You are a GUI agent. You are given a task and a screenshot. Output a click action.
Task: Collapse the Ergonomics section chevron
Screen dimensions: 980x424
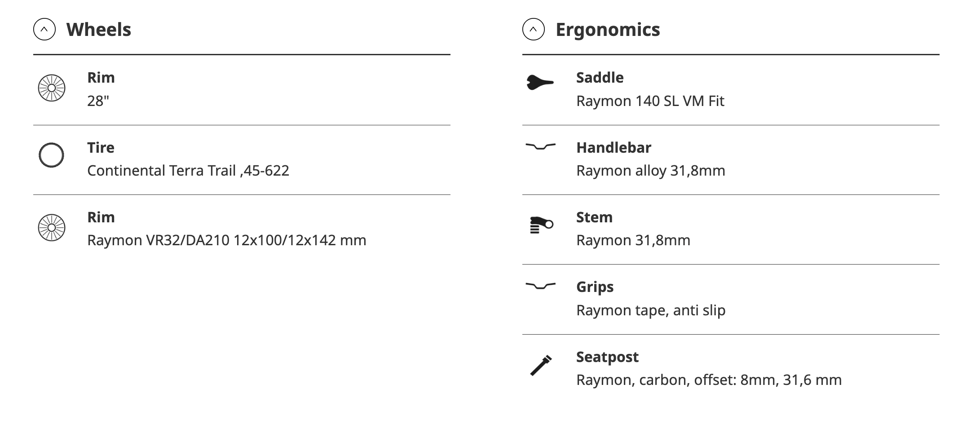coord(533,30)
